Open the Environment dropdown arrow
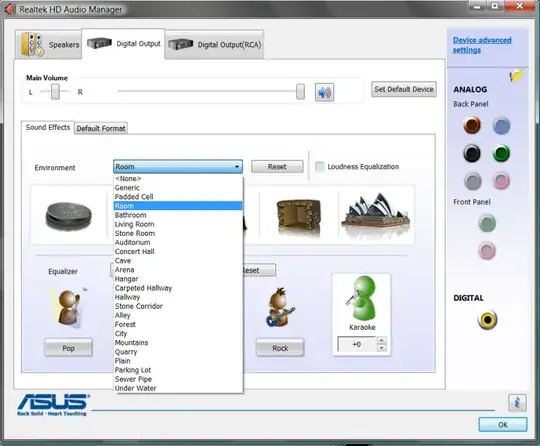The width and height of the screenshot is (540, 446). pos(237,167)
